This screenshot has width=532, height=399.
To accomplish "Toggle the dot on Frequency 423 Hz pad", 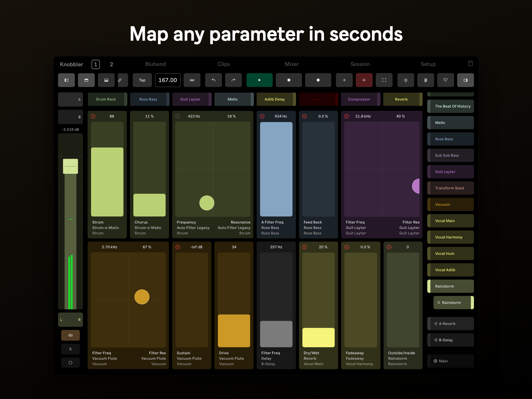I will click(177, 116).
